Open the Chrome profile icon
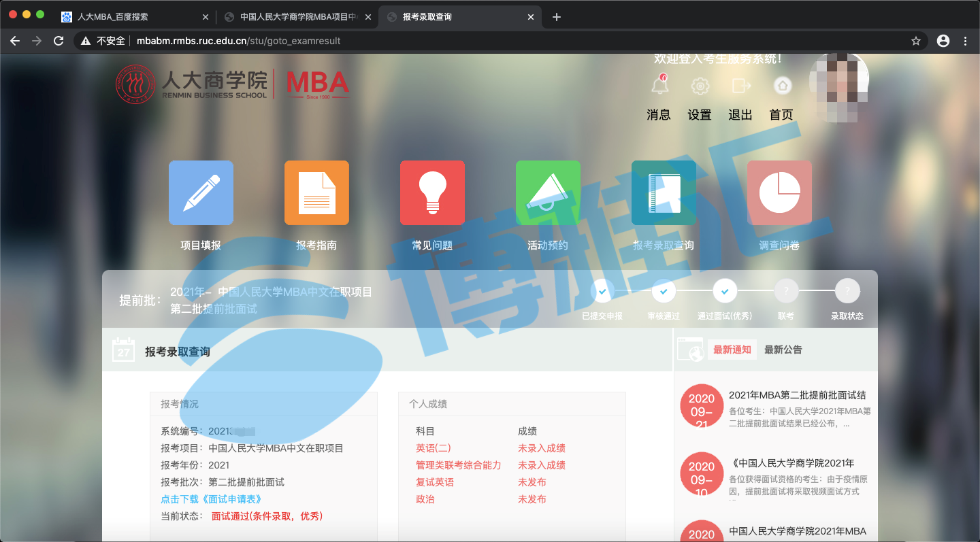The image size is (980, 542). click(x=943, y=41)
